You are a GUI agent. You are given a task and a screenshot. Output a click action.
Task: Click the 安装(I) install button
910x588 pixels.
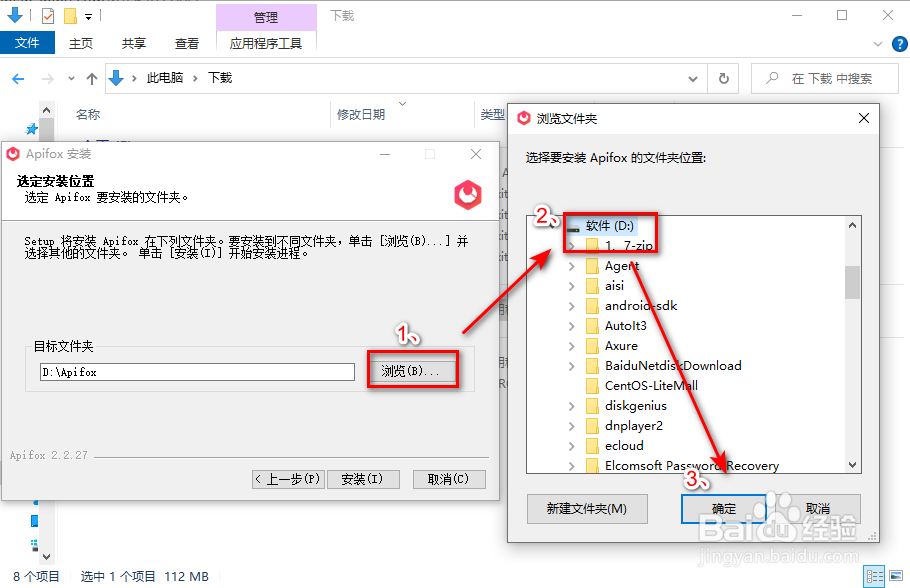tap(363, 479)
